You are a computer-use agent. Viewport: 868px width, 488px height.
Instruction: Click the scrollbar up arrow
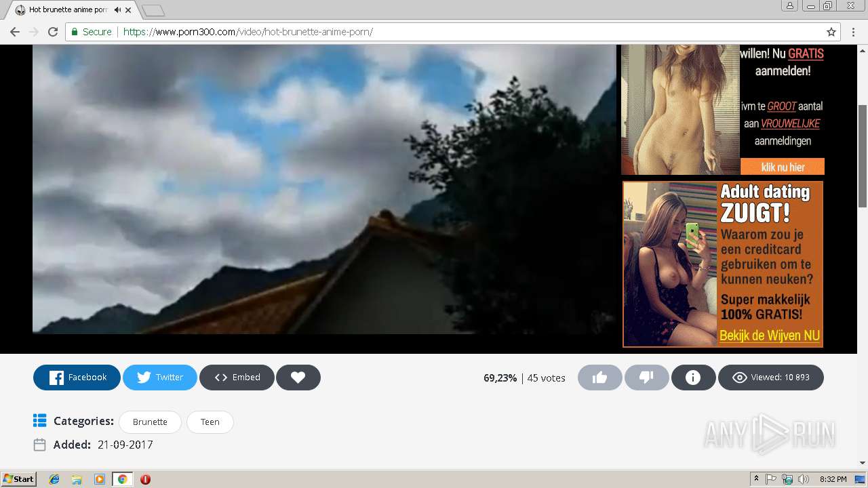tap(863, 49)
